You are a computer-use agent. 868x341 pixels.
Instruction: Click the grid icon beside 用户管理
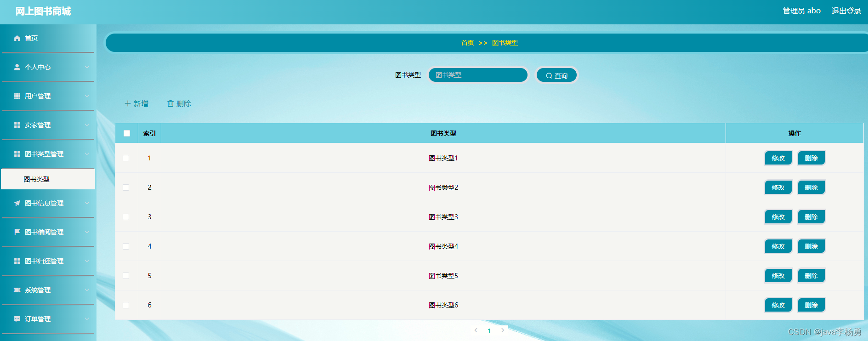(17, 96)
